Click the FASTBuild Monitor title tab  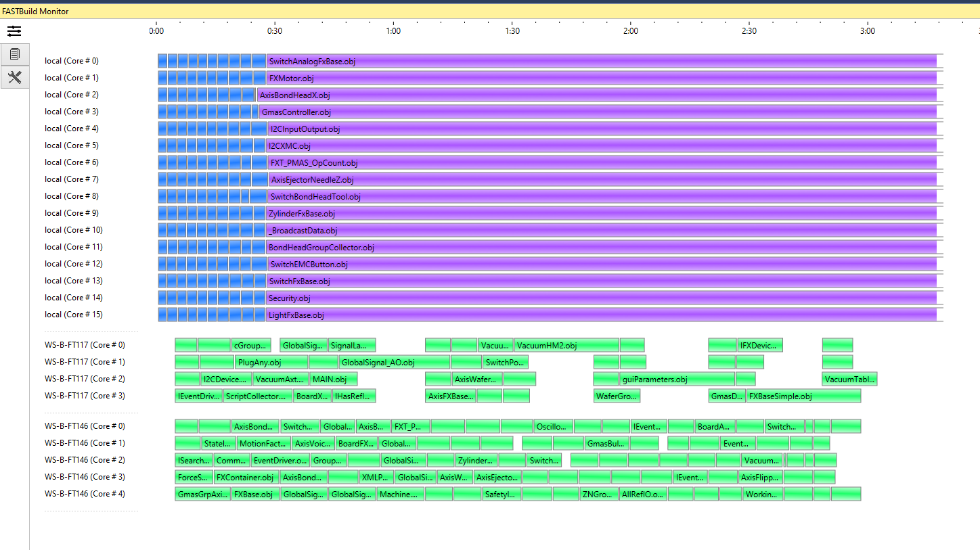click(x=34, y=11)
